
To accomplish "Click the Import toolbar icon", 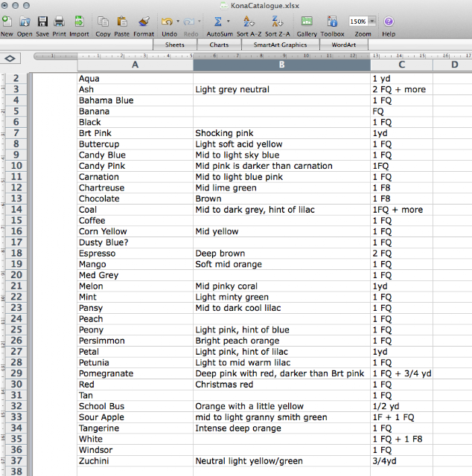I will click(x=80, y=22).
